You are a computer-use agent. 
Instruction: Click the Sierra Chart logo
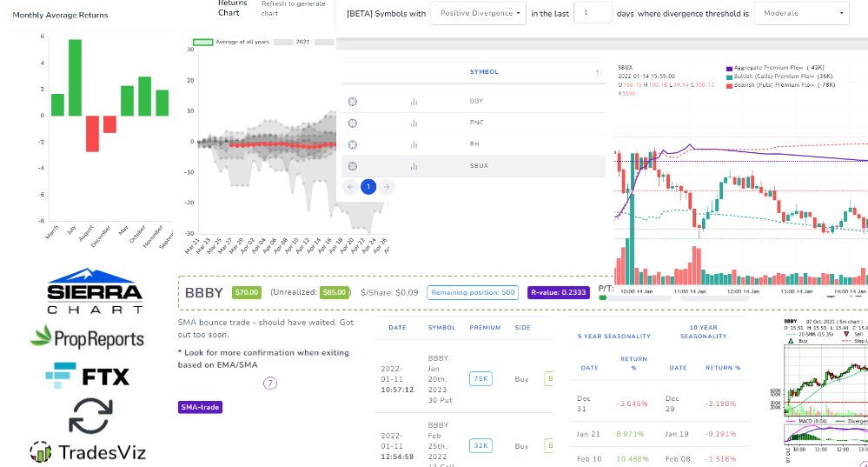[94, 291]
